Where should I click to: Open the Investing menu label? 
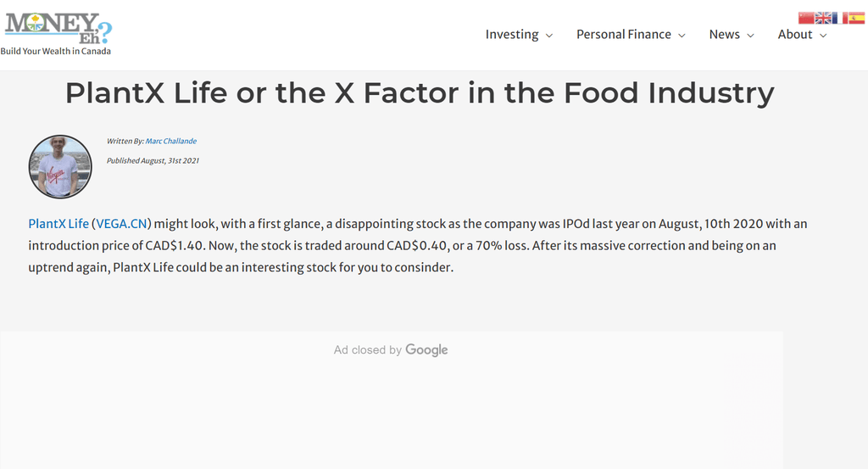pyautogui.click(x=511, y=35)
